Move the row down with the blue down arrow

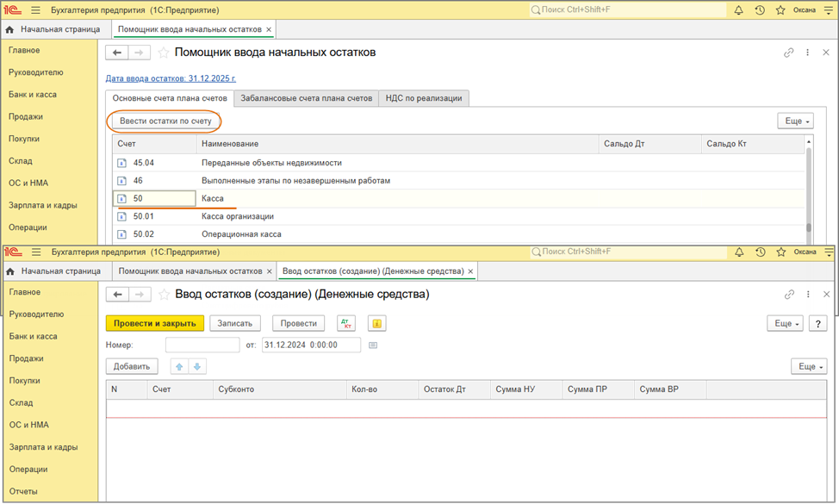[198, 366]
